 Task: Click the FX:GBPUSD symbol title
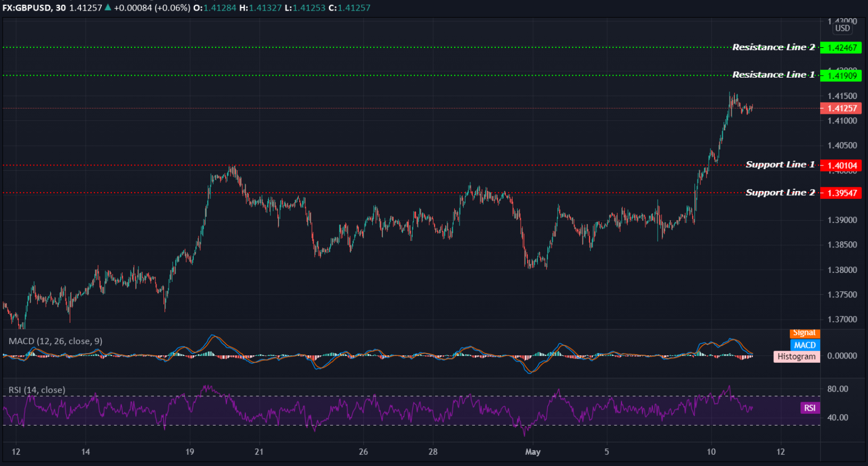tap(27, 8)
